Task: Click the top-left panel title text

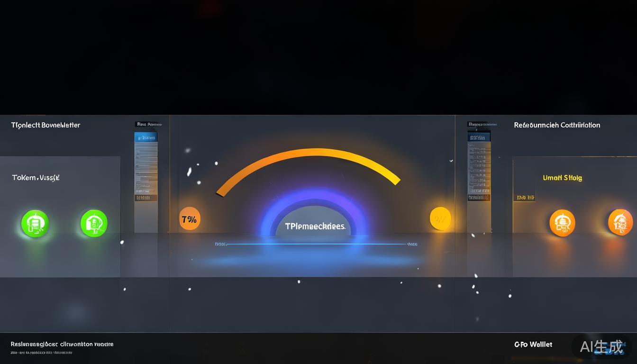Action: [45, 125]
